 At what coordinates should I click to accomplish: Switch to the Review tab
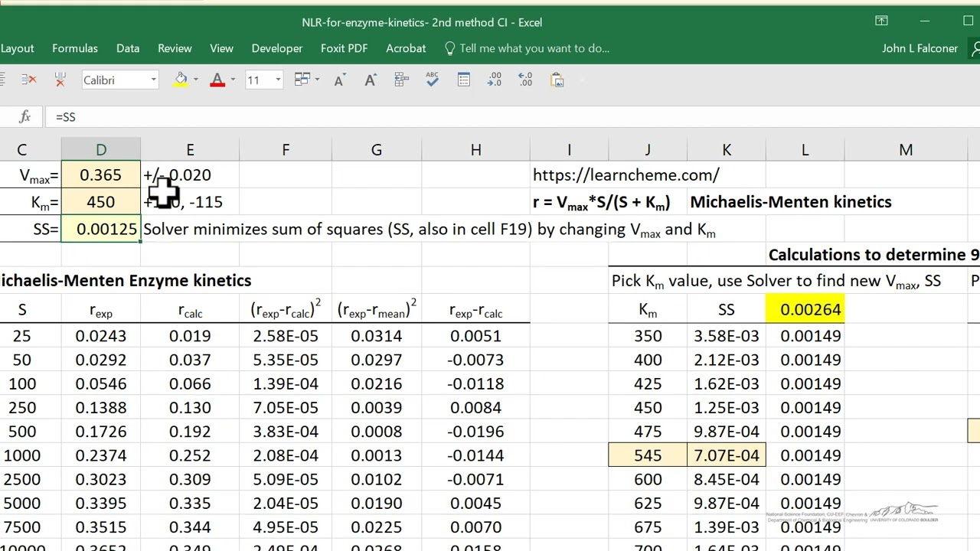click(175, 48)
